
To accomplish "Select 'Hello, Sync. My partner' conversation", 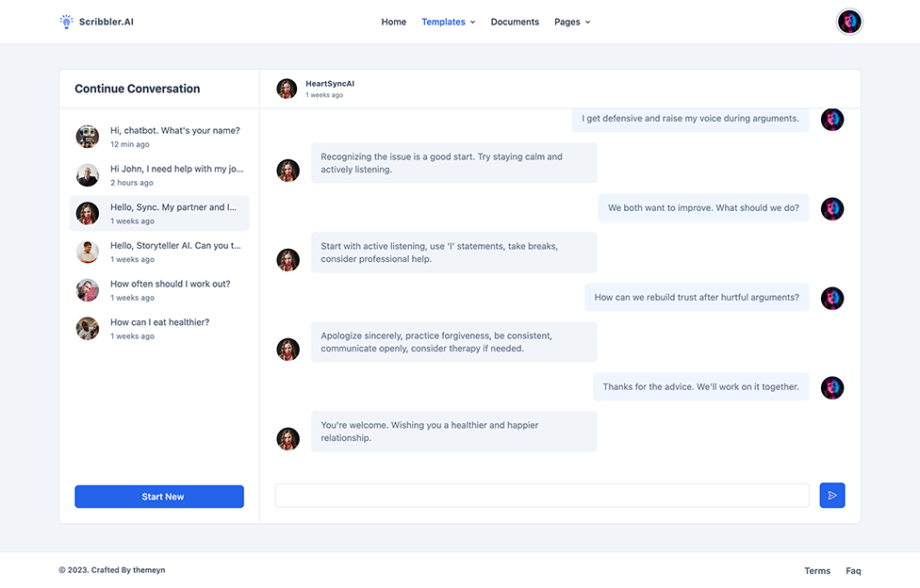I will coord(159,213).
